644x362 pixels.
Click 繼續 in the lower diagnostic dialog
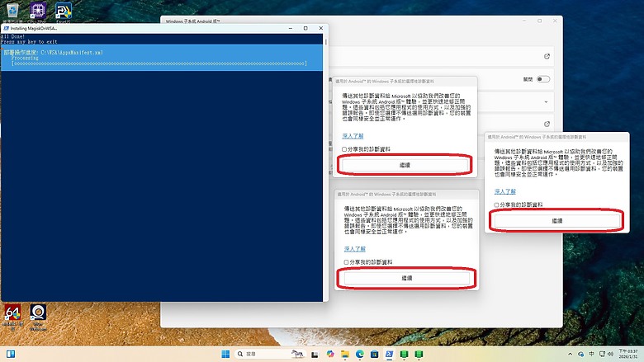point(406,278)
